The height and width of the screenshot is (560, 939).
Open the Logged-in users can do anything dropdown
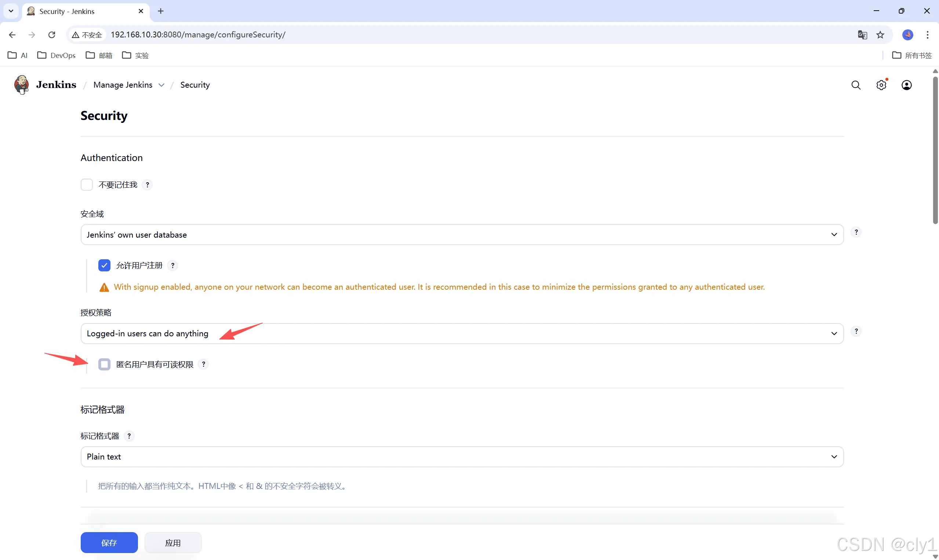(462, 334)
